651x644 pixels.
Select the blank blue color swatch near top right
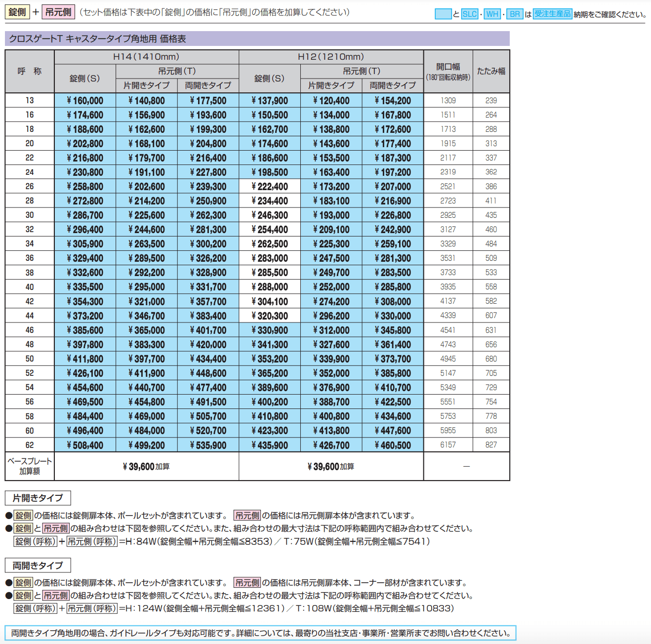coord(443,14)
